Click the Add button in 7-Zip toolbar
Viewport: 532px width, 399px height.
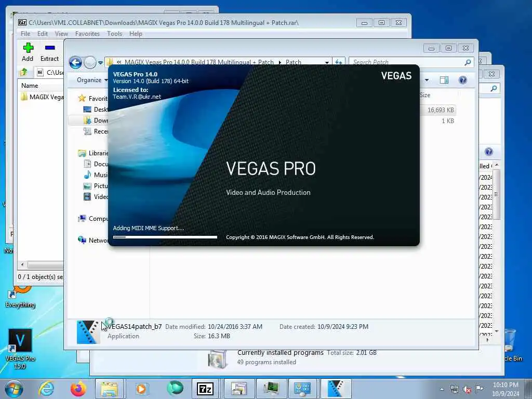(x=28, y=52)
